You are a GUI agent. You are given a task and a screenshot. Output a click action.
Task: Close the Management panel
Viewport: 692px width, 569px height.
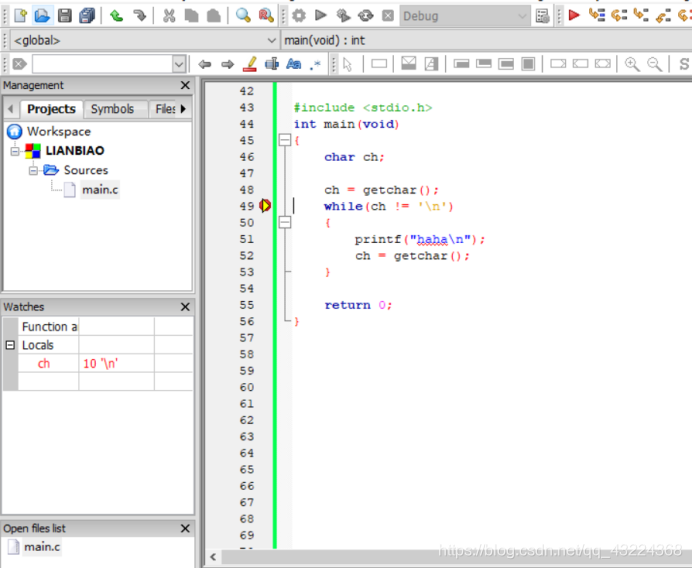pyautogui.click(x=185, y=85)
